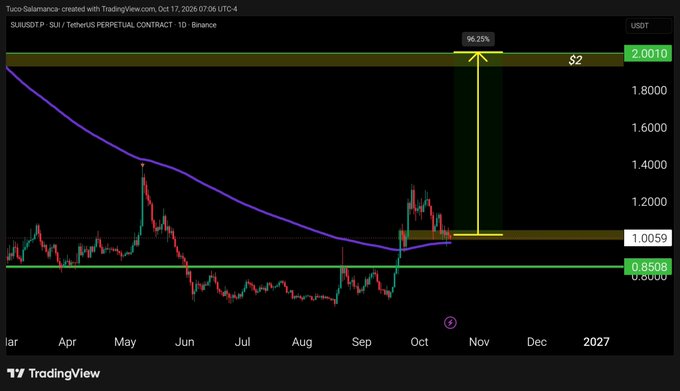Screen dimensions: 680x391
Task: Click the Apr label on time axis
Action: click(x=67, y=342)
